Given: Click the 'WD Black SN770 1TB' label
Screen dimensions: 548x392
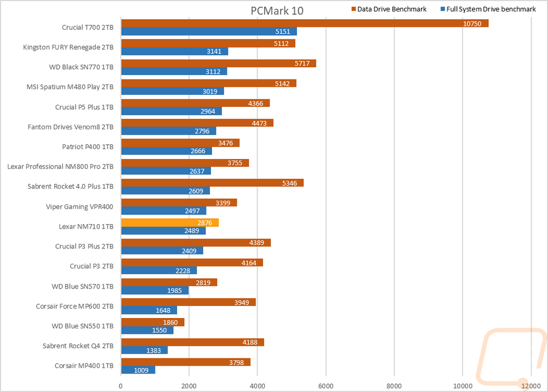Looking at the screenshot, I should pyautogui.click(x=81, y=67).
